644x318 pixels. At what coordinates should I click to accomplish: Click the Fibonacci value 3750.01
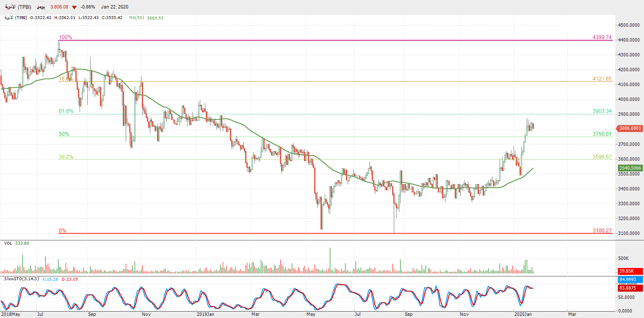[602, 134]
